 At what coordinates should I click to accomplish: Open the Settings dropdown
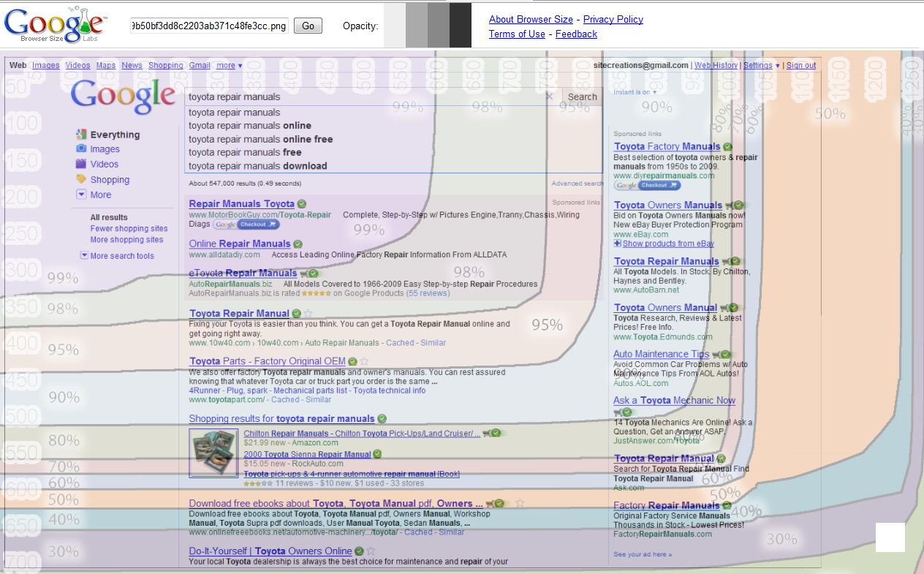762,66
